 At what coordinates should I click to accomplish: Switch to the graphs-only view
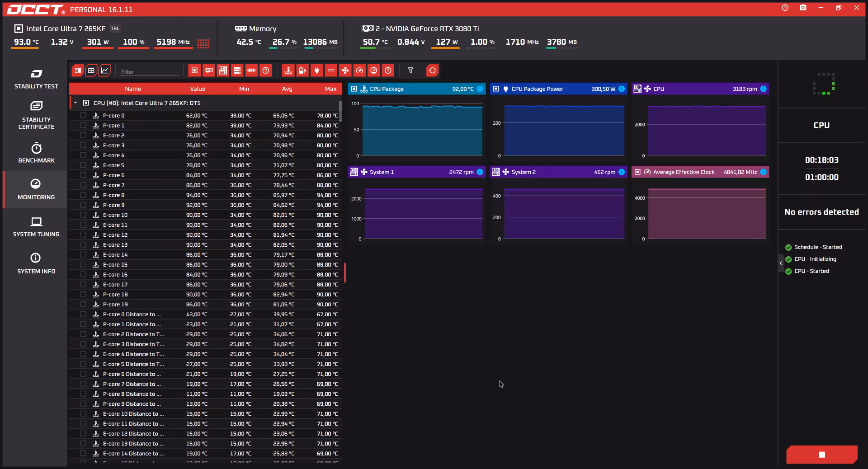coord(104,70)
